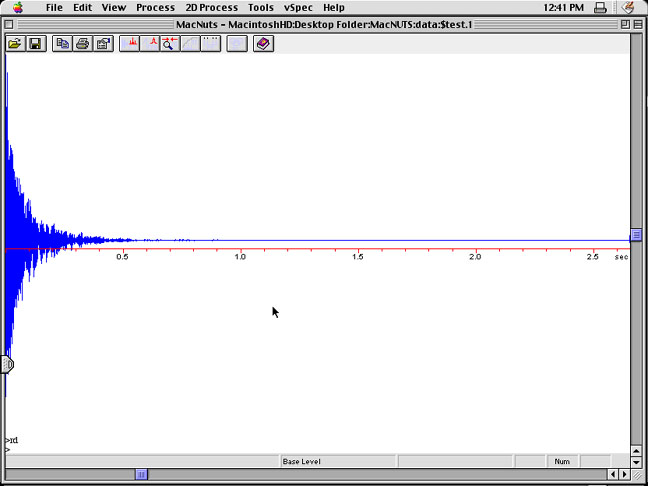
Task: Click the left-side amplitude slider handle
Action: (7, 364)
